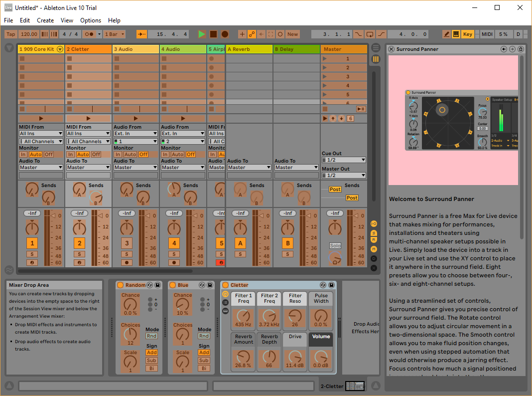Click Stop All Clips button in Master
The width and height of the screenshot is (532, 396).
(325, 109)
